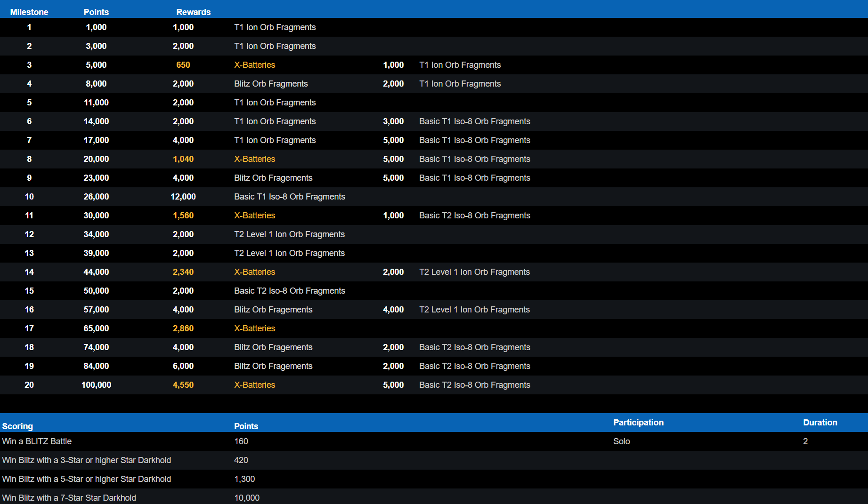Click T1 Ion Orb Fragments in milestone 1 row
This screenshot has height=504, width=868.
tap(275, 27)
